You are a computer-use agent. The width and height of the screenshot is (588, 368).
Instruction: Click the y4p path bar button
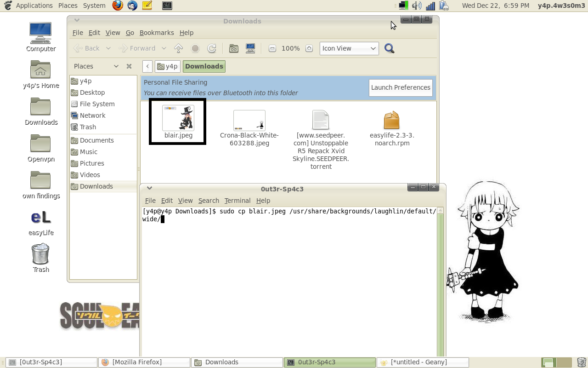click(x=167, y=66)
